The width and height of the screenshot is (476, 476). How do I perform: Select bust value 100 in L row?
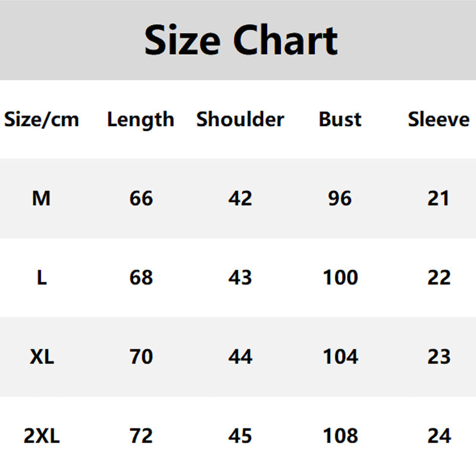tap(340, 277)
